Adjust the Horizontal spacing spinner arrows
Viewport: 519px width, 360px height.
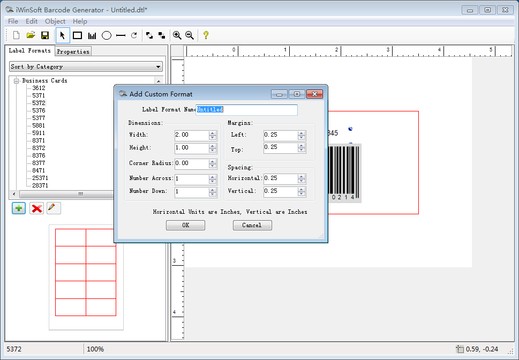pyautogui.click(x=301, y=178)
